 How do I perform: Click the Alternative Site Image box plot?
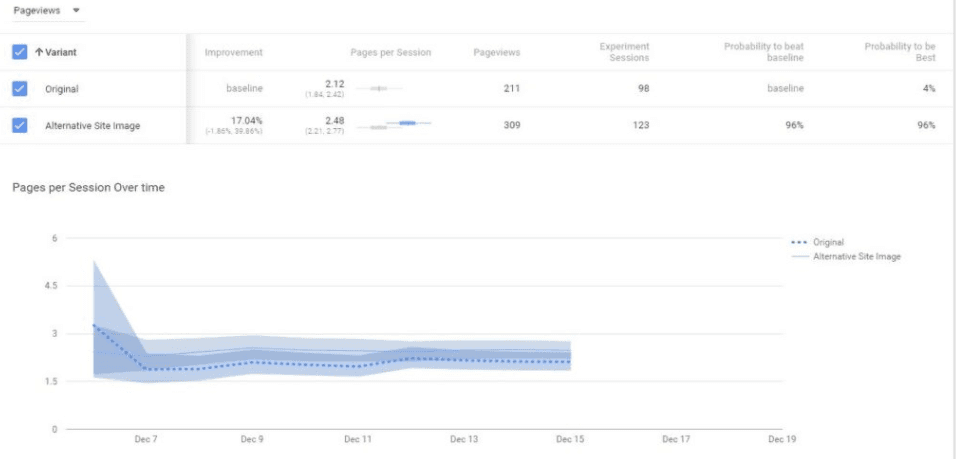(x=400, y=124)
